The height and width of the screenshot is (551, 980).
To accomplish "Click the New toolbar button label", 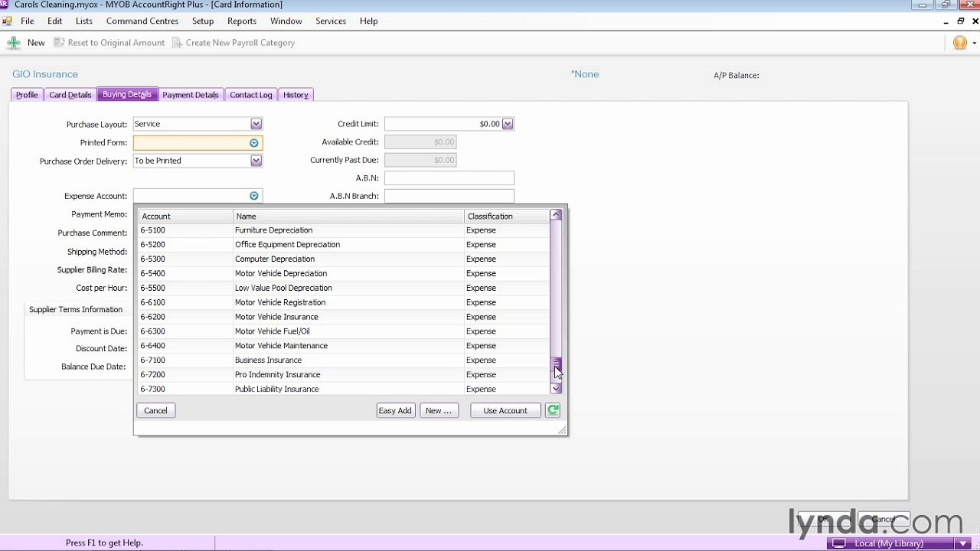I will [36, 43].
